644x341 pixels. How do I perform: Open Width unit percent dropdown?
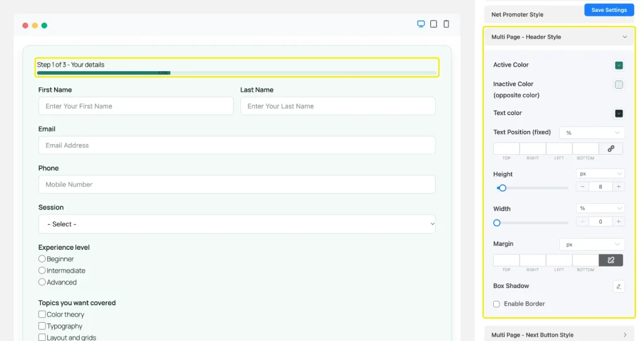[600, 209]
